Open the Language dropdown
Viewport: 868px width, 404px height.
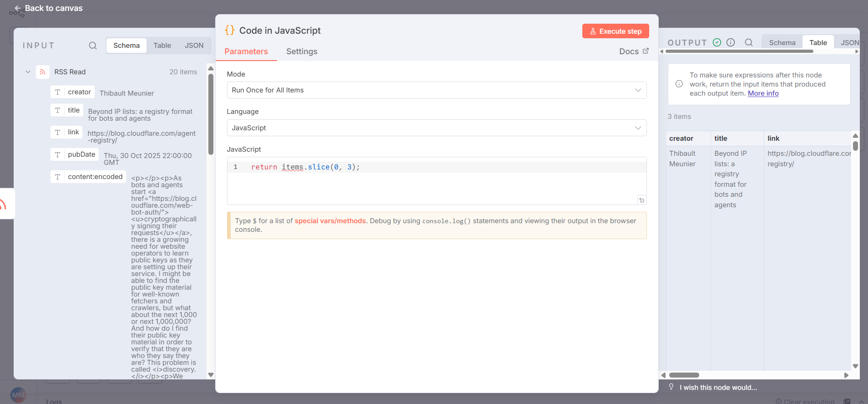pyautogui.click(x=436, y=128)
